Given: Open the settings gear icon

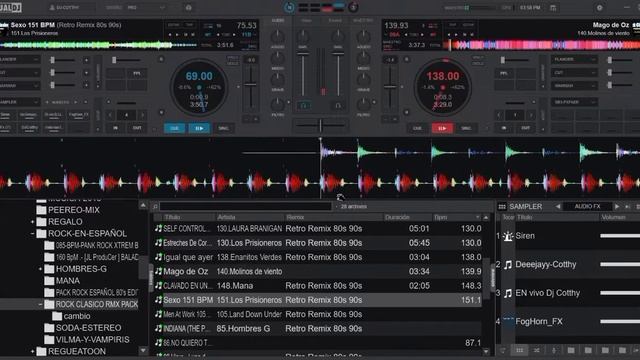Looking at the screenshot, I should click(599, 7).
